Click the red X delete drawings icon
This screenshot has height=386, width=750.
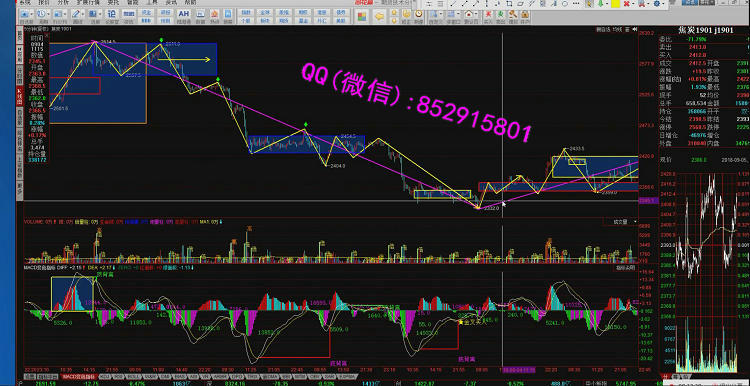(627, 3)
